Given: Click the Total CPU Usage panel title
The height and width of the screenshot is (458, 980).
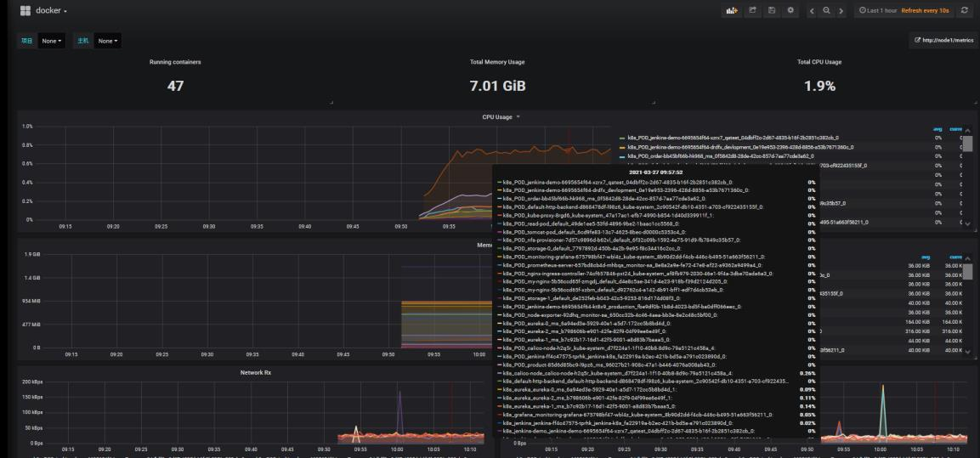Looking at the screenshot, I should [819, 62].
